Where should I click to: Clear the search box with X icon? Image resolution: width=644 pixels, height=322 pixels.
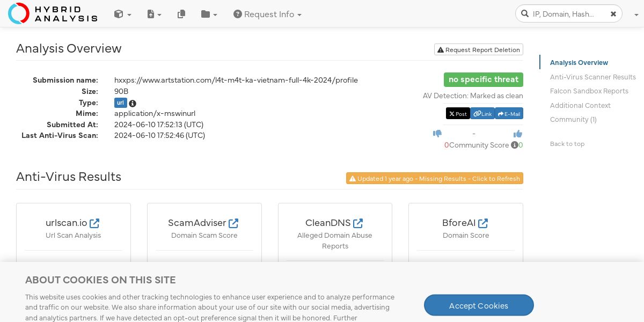tap(613, 14)
